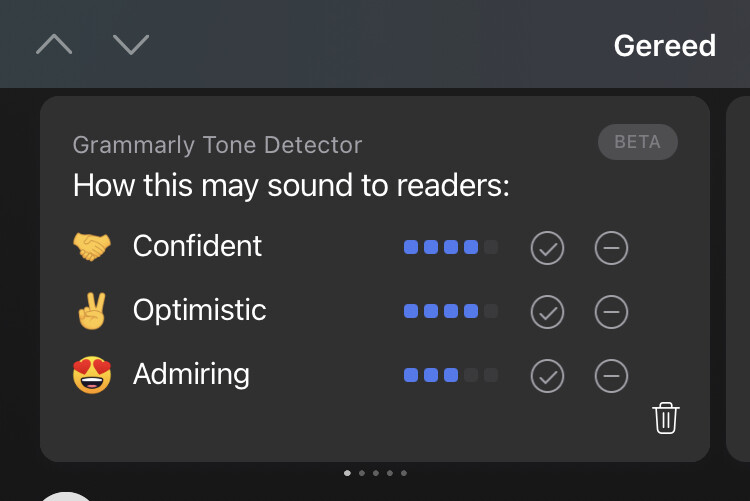Click the Admiring strength meter
Image resolution: width=750 pixels, height=501 pixels.
pos(451,375)
